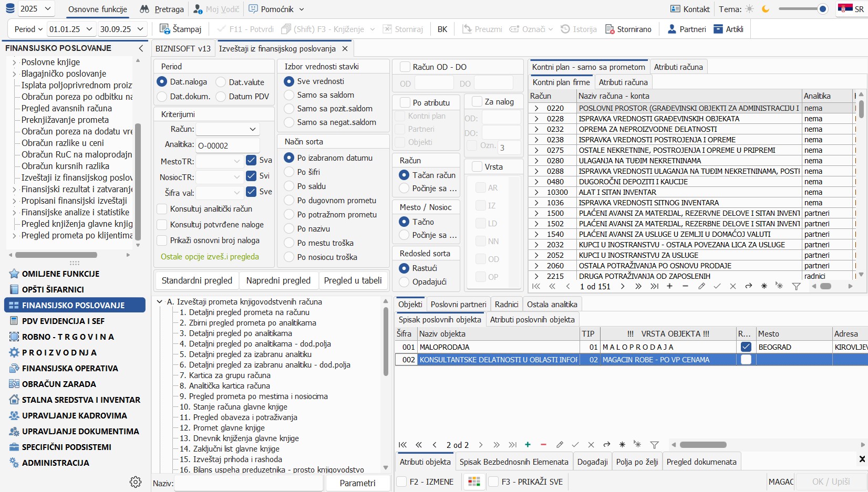The image size is (868, 492).
Task: Click the Parametri button
Action: (x=357, y=483)
